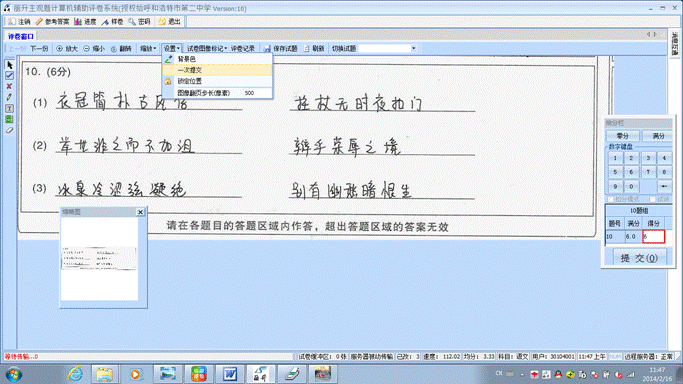Toggle 一次提交 option in settings menu
The image size is (683, 384).
(217, 70)
